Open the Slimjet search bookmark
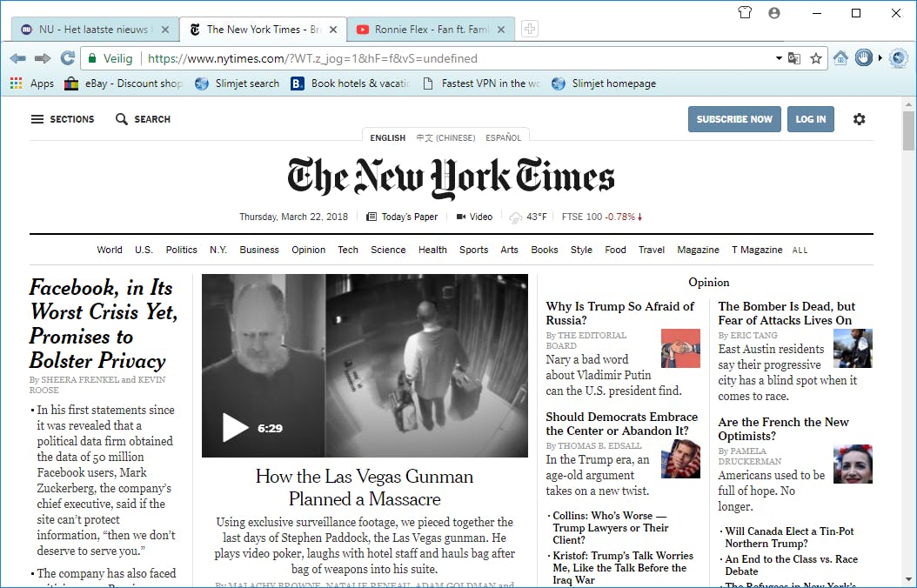917x588 pixels. [238, 84]
